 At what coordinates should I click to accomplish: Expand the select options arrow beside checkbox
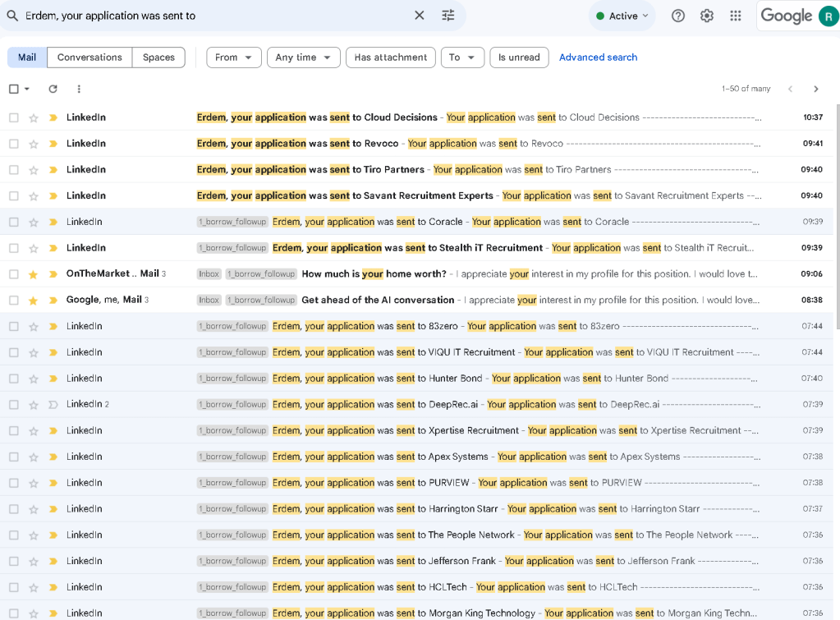(x=27, y=89)
